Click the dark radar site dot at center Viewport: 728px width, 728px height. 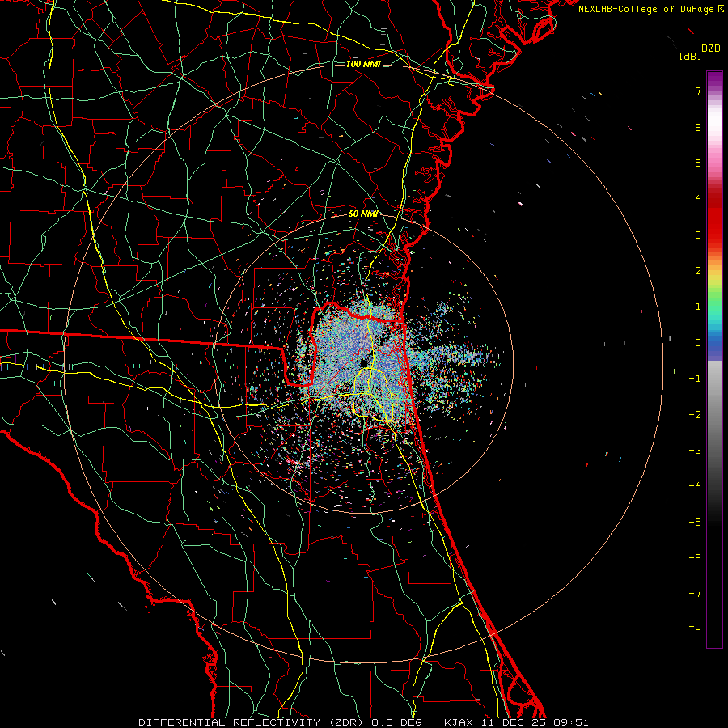pyautogui.click(x=363, y=363)
